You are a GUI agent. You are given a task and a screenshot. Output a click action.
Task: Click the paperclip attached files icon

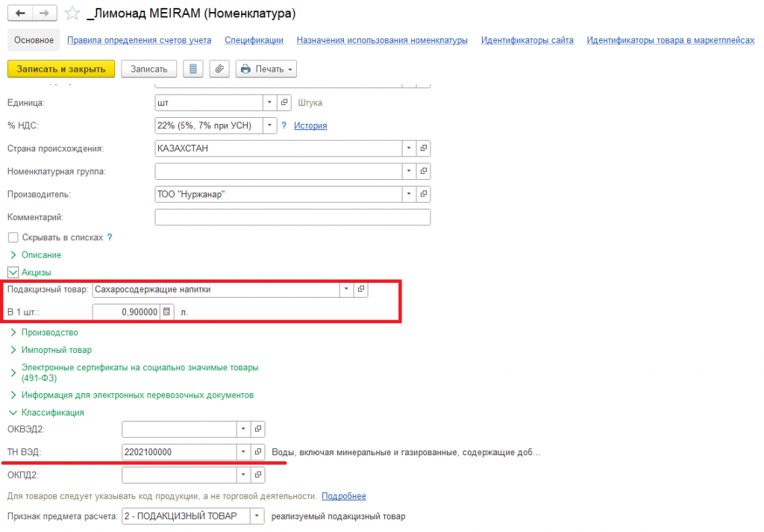tap(219, 69)
